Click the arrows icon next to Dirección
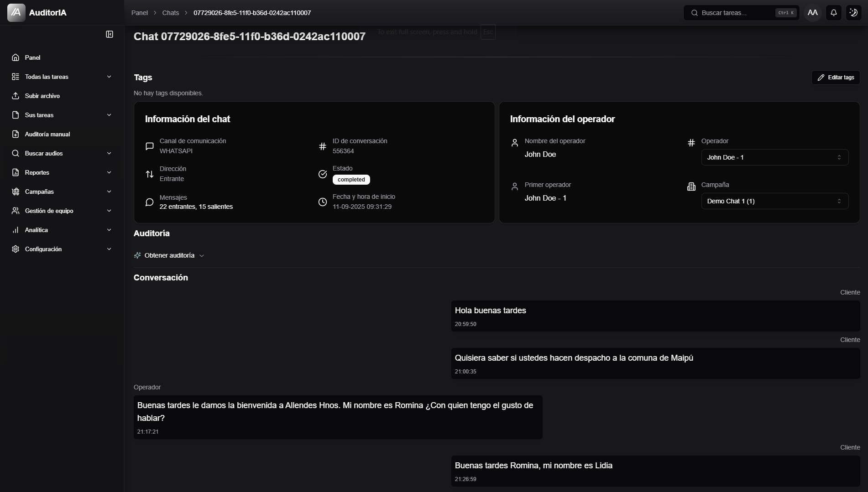 149,174
